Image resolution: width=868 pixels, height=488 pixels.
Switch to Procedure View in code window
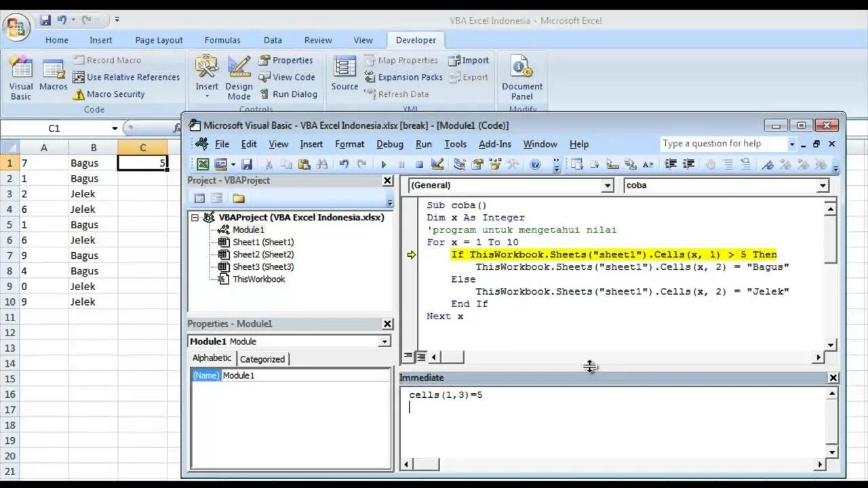408,357
